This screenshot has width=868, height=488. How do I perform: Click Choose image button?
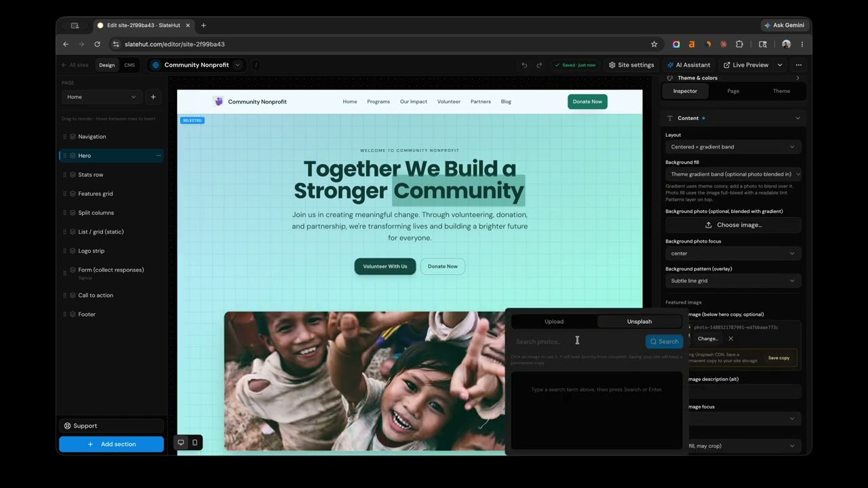[x=733, y=225]
